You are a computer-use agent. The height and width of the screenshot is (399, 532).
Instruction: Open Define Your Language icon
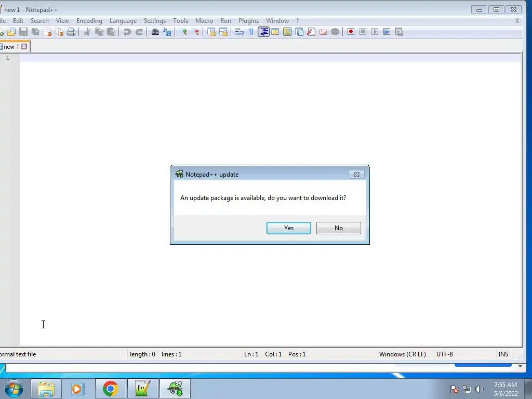pyautogui.click(x=275, y=32)
